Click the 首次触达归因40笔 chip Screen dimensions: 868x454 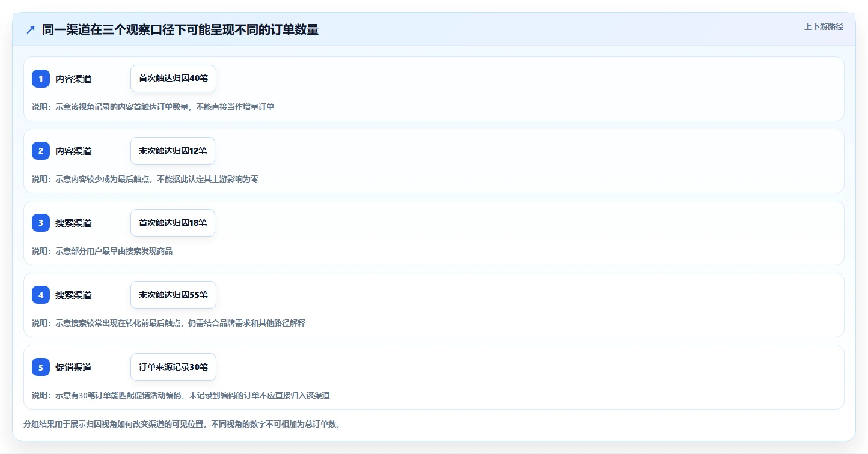173,79
